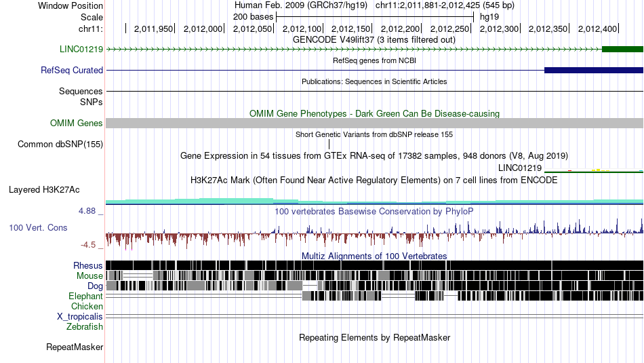
Task: Click the H3K27Ac Mark ENCODE title
Action: [374, 180]
